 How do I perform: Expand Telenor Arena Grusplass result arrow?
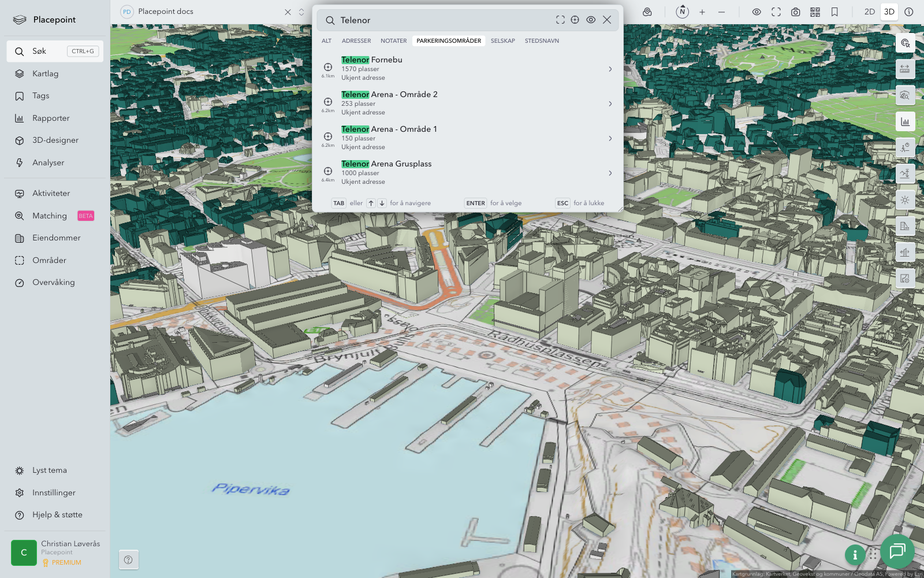coord(610,173)
